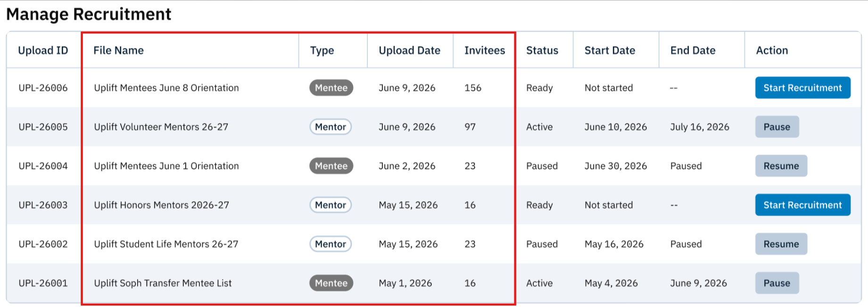Select upload ID UPL-26003
The height and width of the screenshot is (307, 868).
[x=43, y=205]
